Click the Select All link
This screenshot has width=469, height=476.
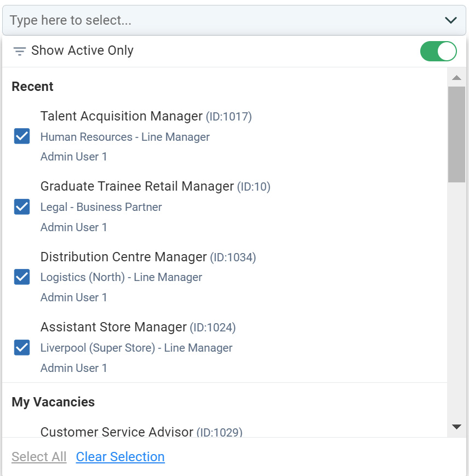[39, 457]
